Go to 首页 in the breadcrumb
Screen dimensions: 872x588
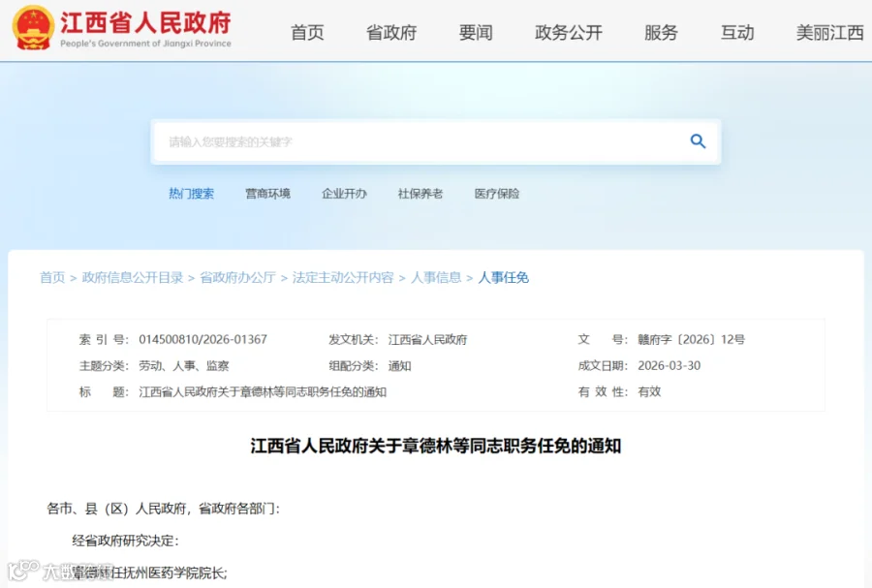click(x=52, y=277)
